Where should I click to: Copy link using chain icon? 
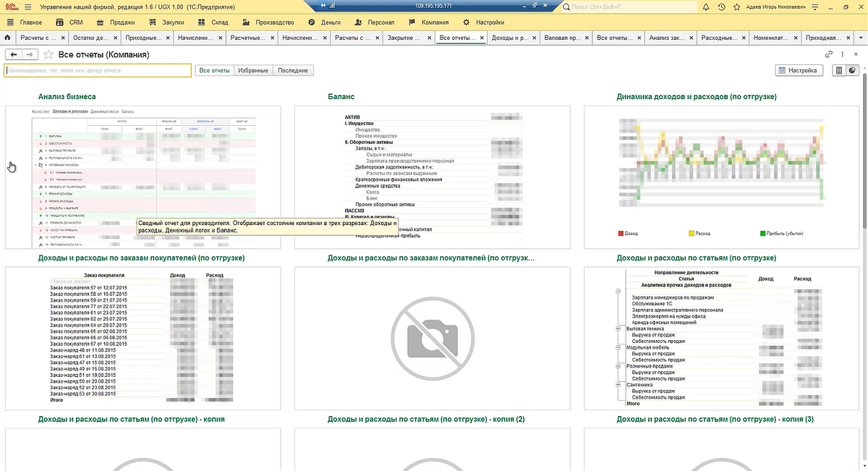pyautogui.click(x=829, y=54)
